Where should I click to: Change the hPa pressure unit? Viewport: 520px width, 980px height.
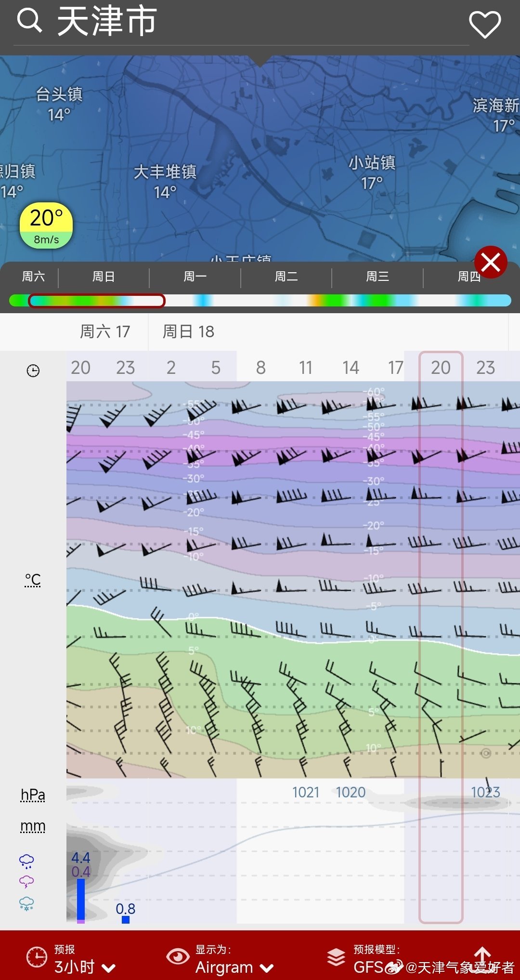click(33, 795)
